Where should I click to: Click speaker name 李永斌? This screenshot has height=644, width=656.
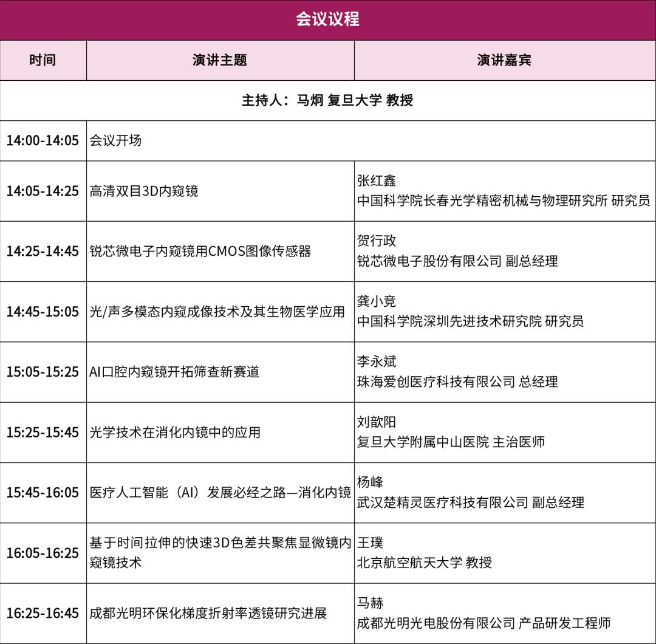coord(377,361)
